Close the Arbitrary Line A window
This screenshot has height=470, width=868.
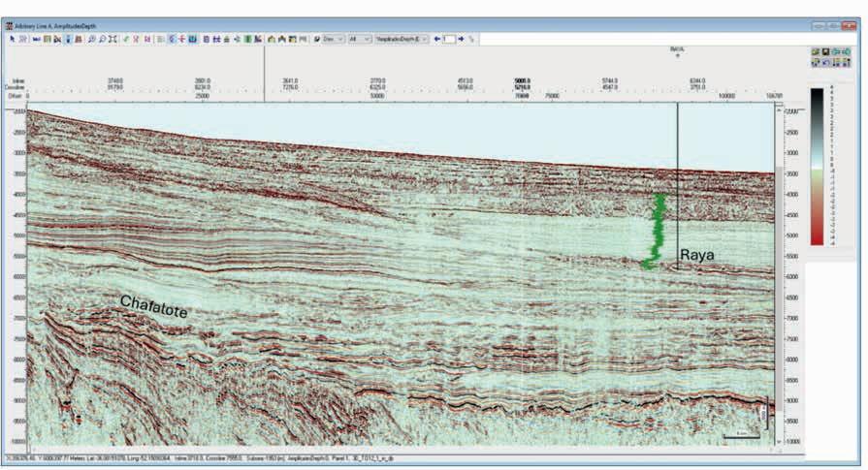(851, 26)
